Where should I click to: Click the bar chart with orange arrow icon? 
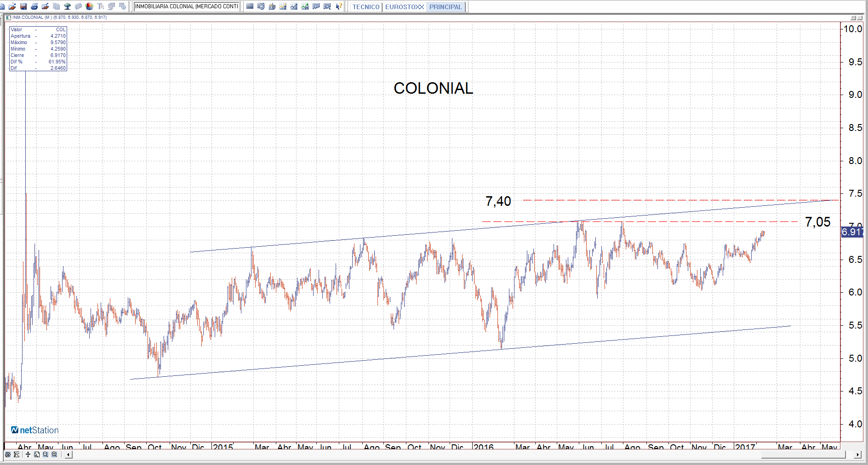coord(272,6)
